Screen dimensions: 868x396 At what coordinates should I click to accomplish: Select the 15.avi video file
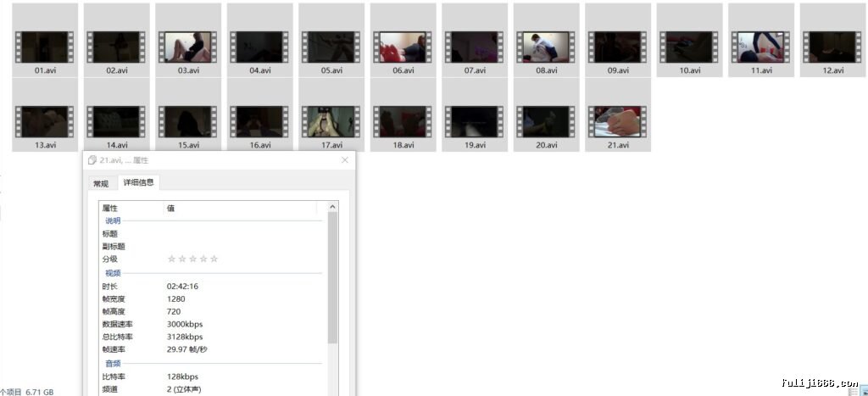pyautogui.click(x=188, y=114)
